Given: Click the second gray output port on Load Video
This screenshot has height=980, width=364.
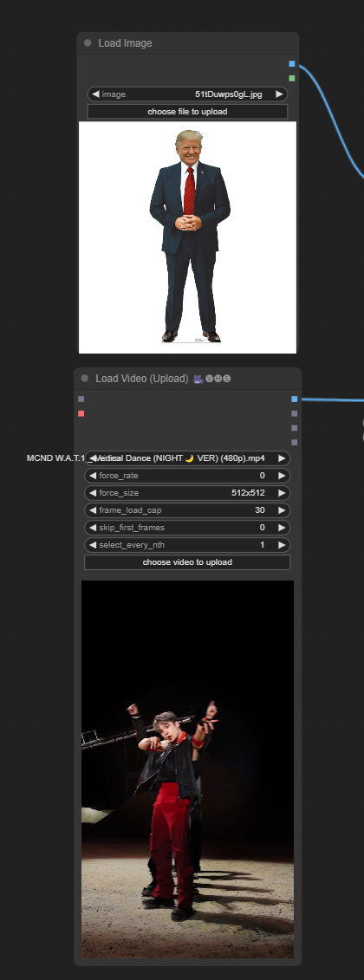Looking at the screenshot, I should [x=295, y=427].
